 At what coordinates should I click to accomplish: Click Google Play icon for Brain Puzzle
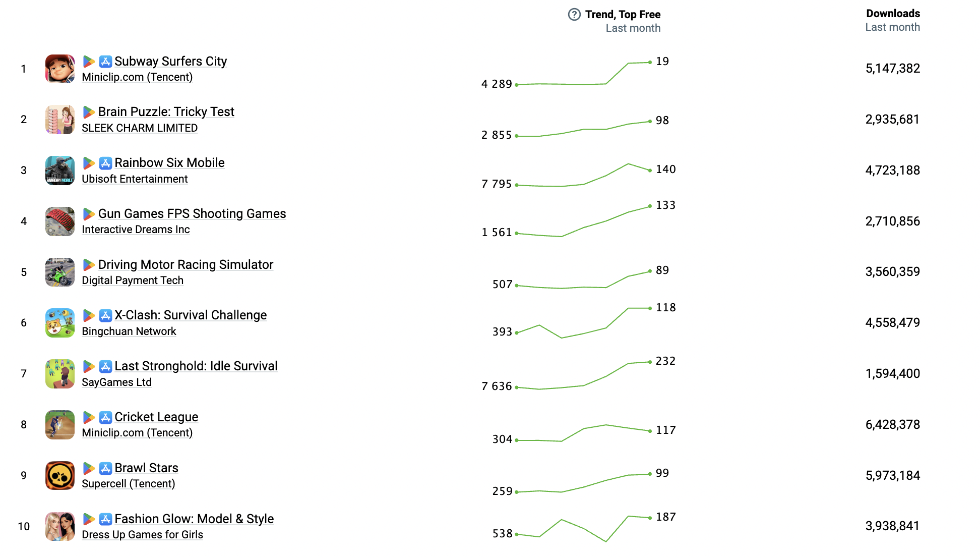pos(89,112)
